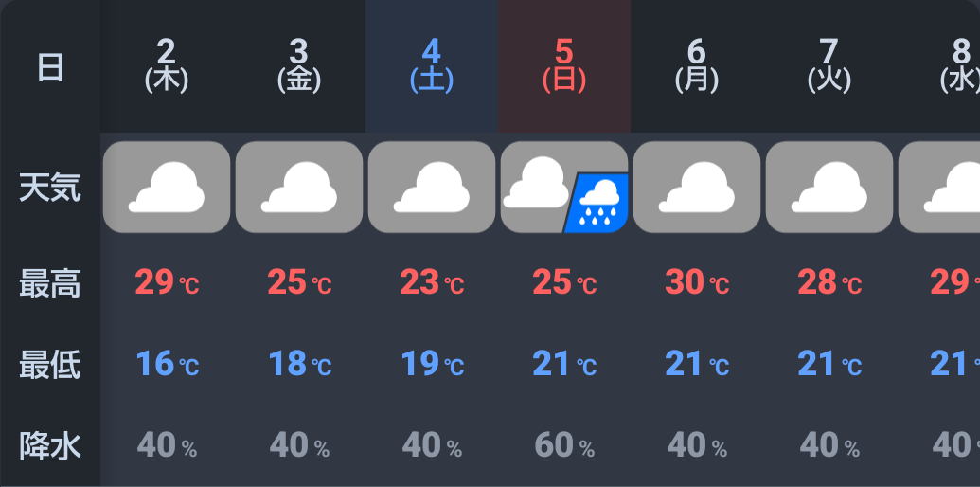Click the white cloud on Sunday the 5th
The width and height of the screenshot is (980, 487).
536,182
